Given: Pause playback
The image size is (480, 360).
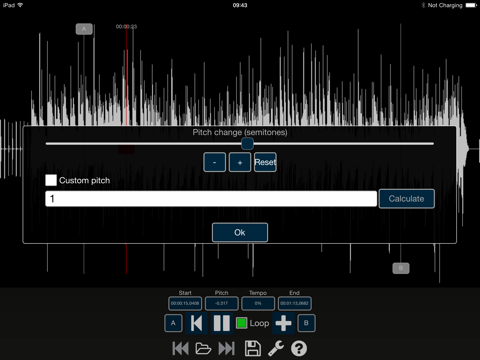Looking at the screenshot, I should click(x=221, y=323).
